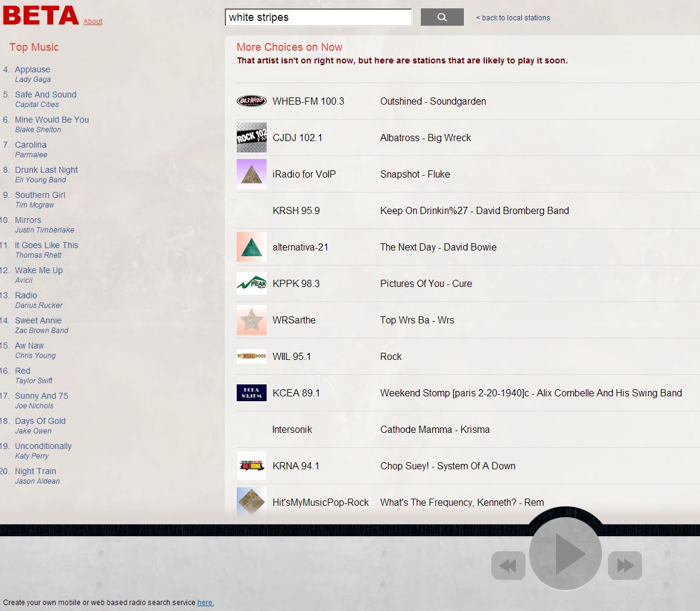Click the rewind playback control

pyautogui.click(x=508, y=564)
